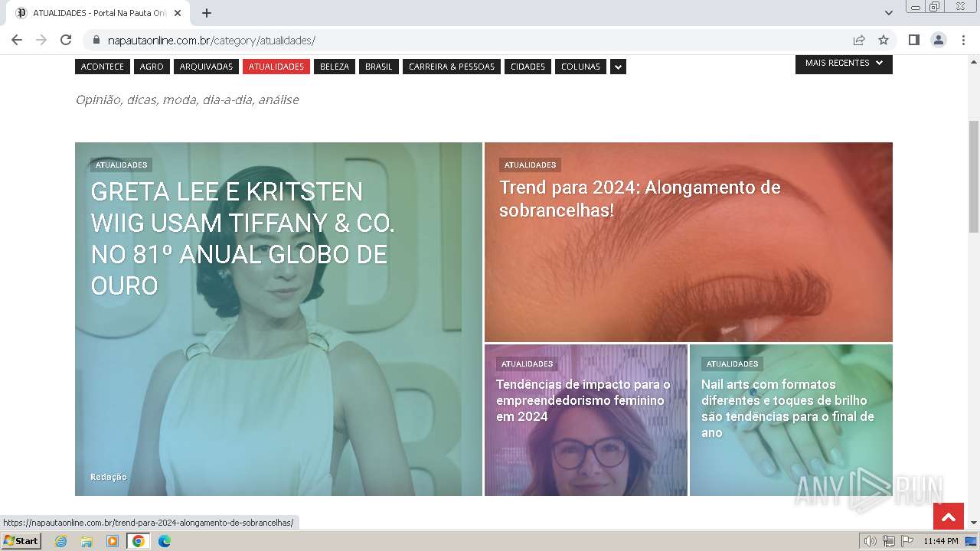980x551 pixels.
Task: Open the Action Center flag icon
Action: point(907,541)
